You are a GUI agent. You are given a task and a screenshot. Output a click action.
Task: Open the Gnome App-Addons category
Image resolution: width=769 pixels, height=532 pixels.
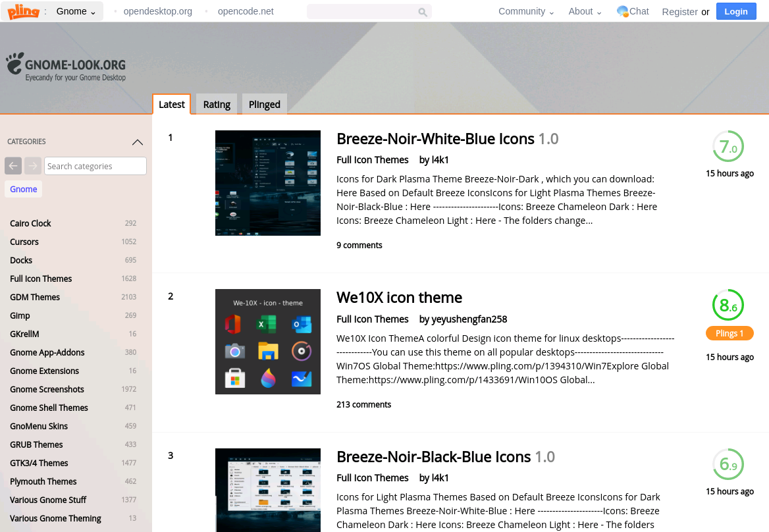47,352
